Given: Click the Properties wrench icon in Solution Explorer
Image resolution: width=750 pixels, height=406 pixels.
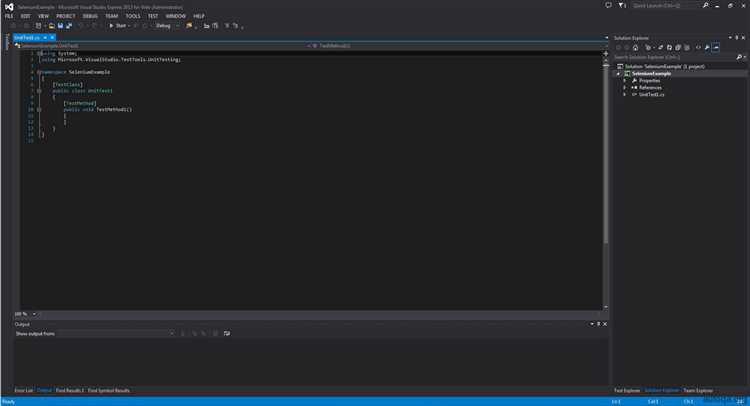Looking at the screenshot, I should coord(707,47).
